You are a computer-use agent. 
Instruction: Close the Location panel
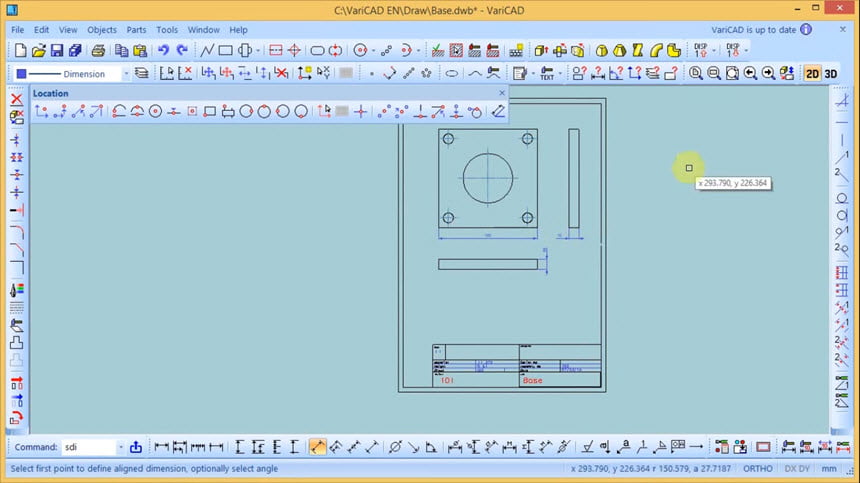click(501, 93)
